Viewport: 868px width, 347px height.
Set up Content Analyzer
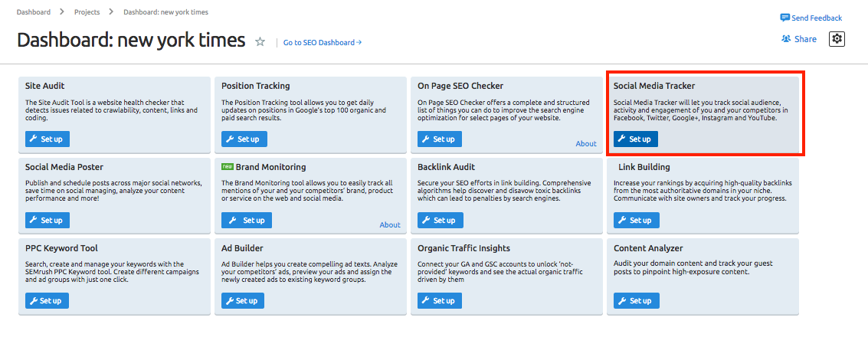636,300
